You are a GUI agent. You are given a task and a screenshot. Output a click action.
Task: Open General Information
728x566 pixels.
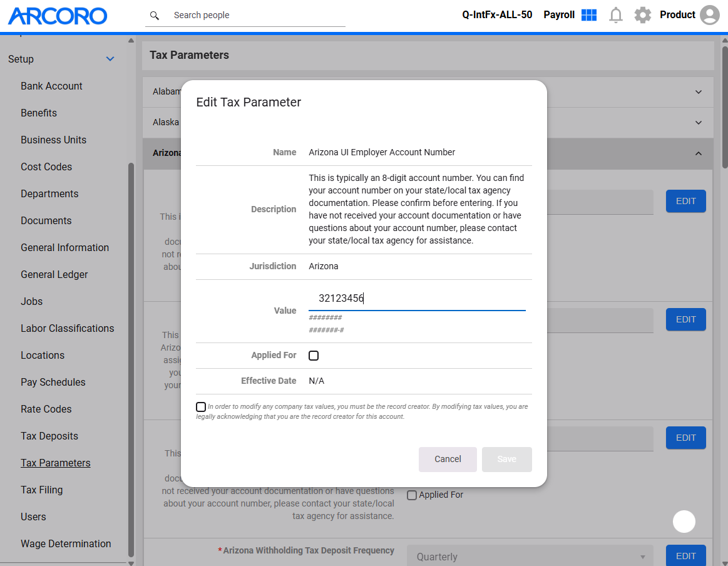tap(65, 247)
